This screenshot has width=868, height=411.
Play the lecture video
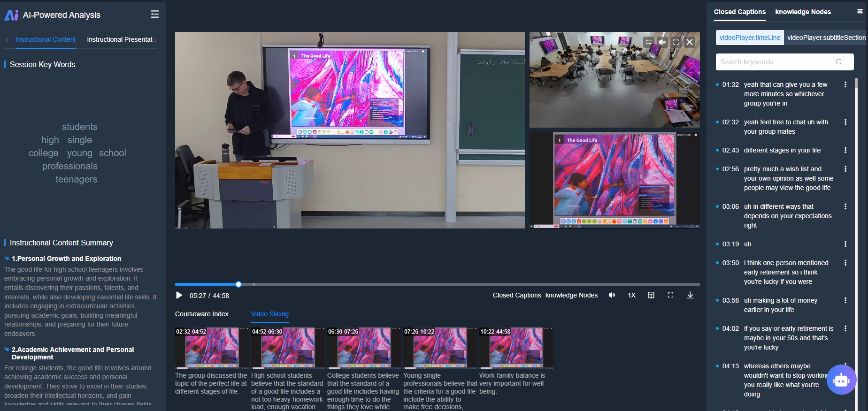point(179,295)
